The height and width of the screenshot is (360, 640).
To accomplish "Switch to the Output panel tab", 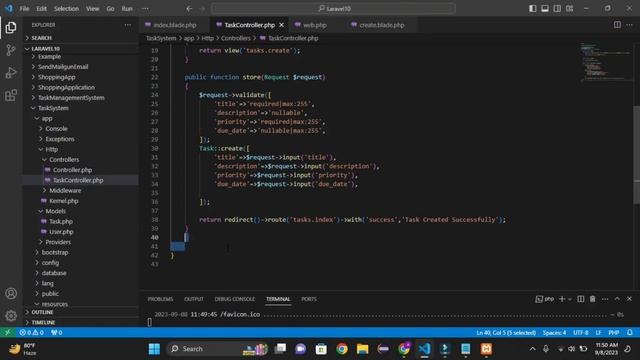I will click(194, 299).
